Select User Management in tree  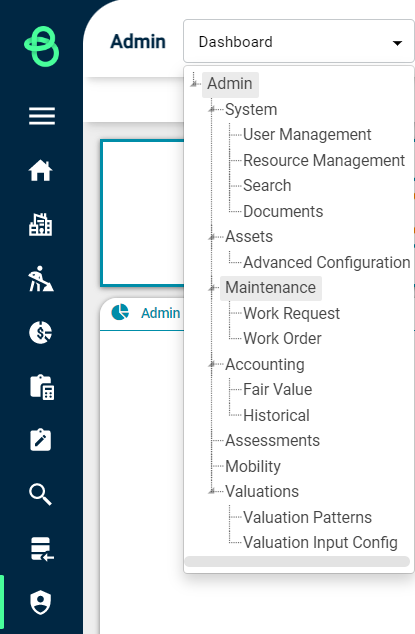(307, 135)
